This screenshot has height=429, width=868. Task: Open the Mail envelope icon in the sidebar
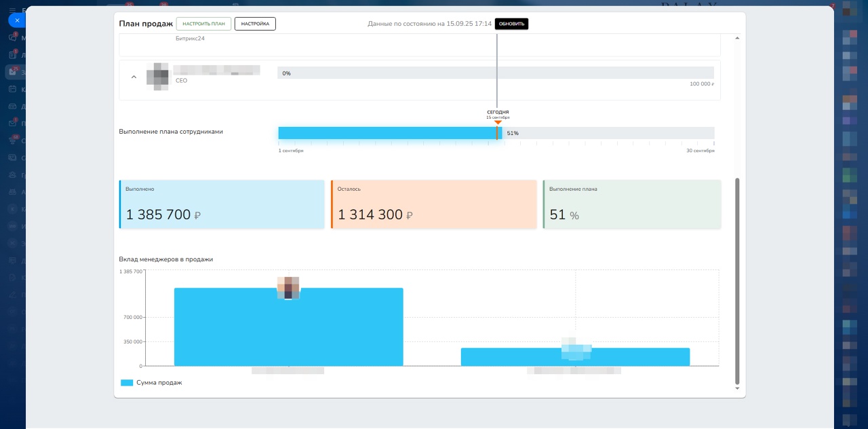(x=12, y=124)
